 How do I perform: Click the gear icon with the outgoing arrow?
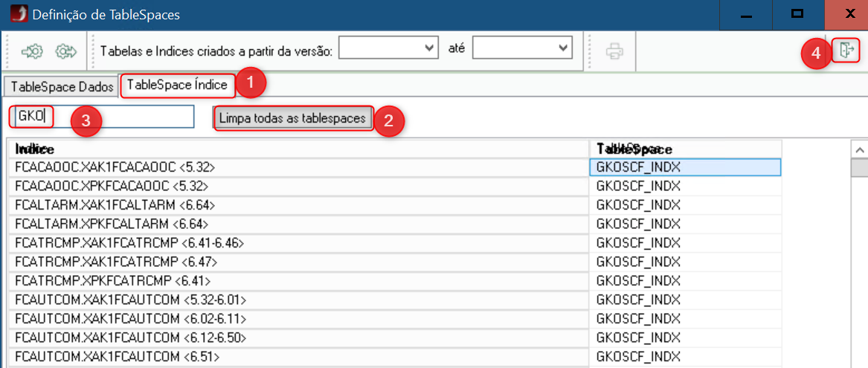66,51
